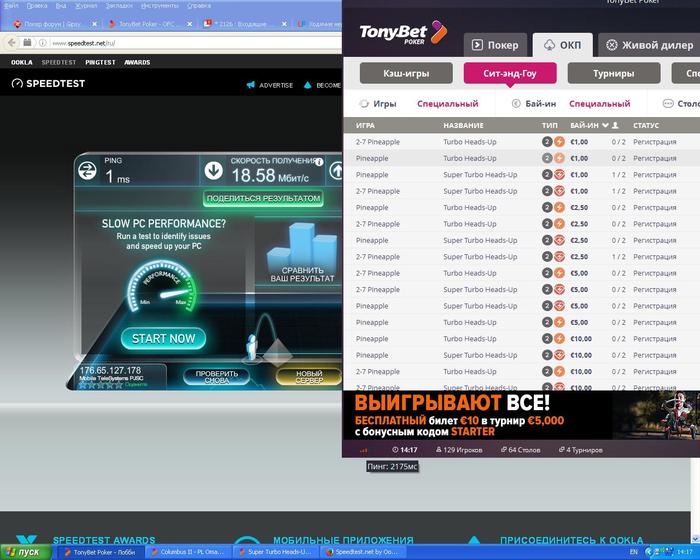Click the Windows Start button labeled пуск

pyautogui.click(x=26, y=552)
